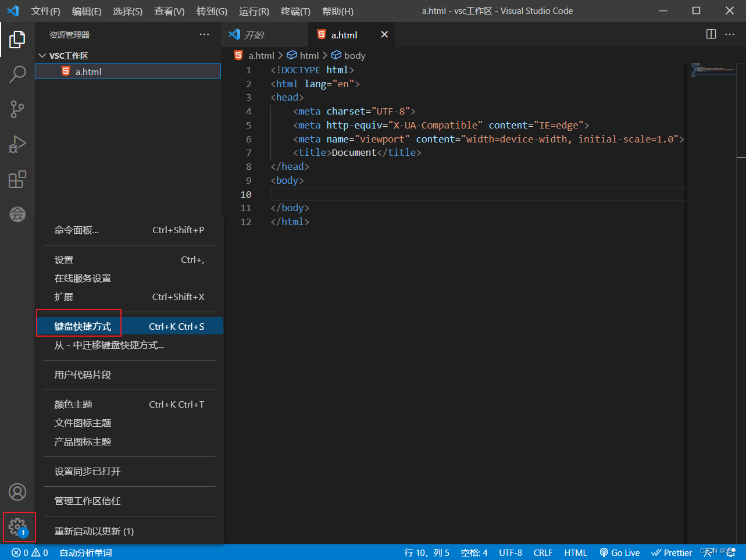Open the 编辑(E) menu
Image resolution: width=746 pixels, height=560 pixels.
[x=87, y=11]
